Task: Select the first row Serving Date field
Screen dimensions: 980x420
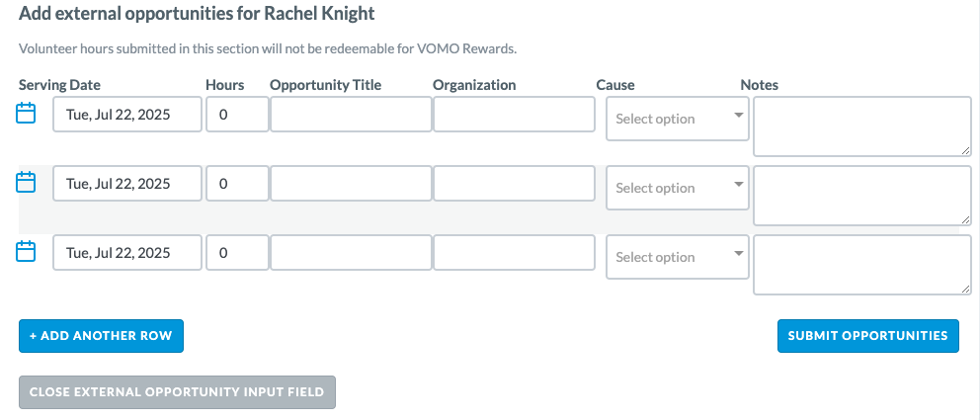Action: (127, 115)
